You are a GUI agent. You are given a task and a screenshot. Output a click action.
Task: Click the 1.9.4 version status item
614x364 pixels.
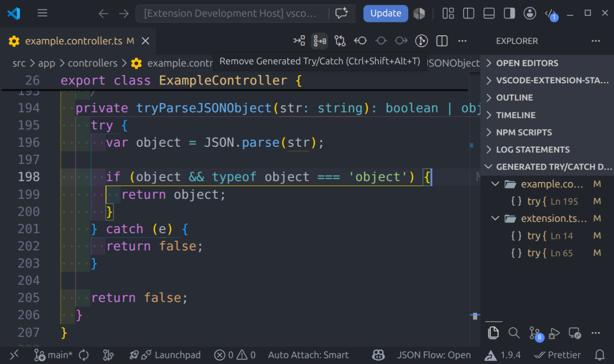pos(502,355)
